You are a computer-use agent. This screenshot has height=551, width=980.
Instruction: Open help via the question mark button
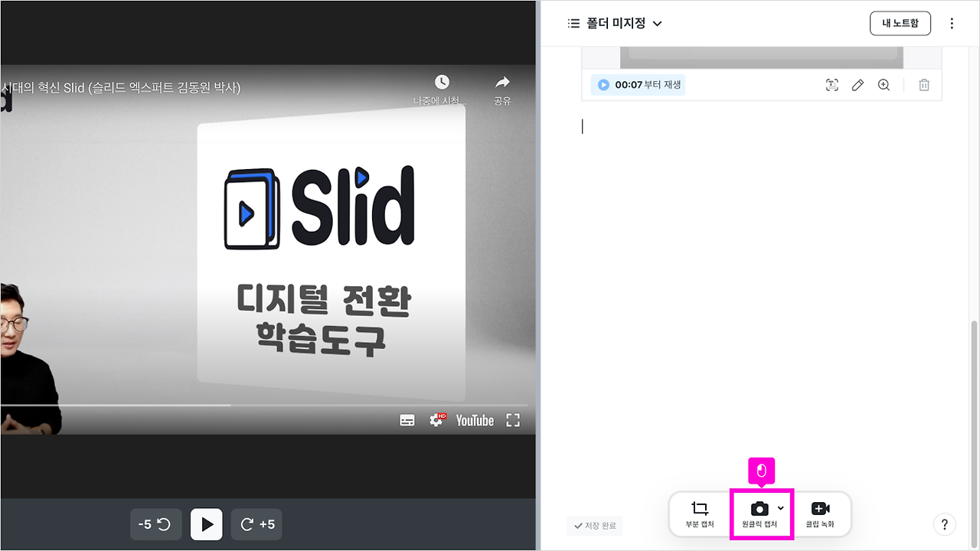(945, 524)
